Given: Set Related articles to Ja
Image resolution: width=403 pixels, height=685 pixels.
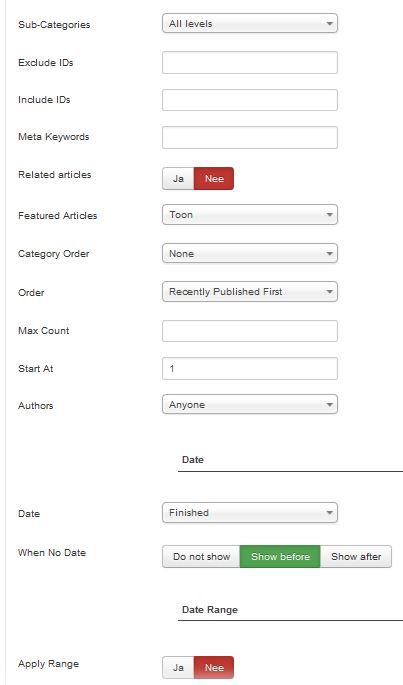Looking at the screenshot, I should [x=178, y=179].
